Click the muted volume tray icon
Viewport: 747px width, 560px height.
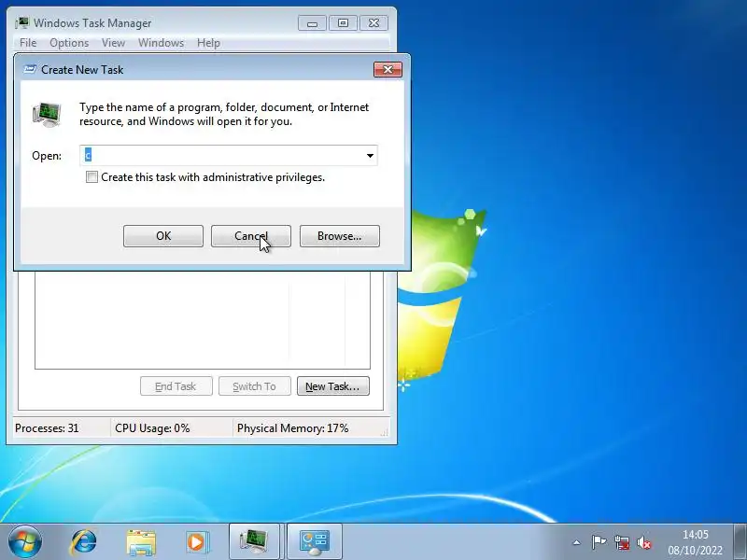tap(644, 542)
